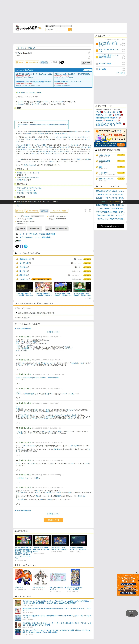
Task: Click the orange 掲示板にレスする button
Action: [x=53, y=520]
